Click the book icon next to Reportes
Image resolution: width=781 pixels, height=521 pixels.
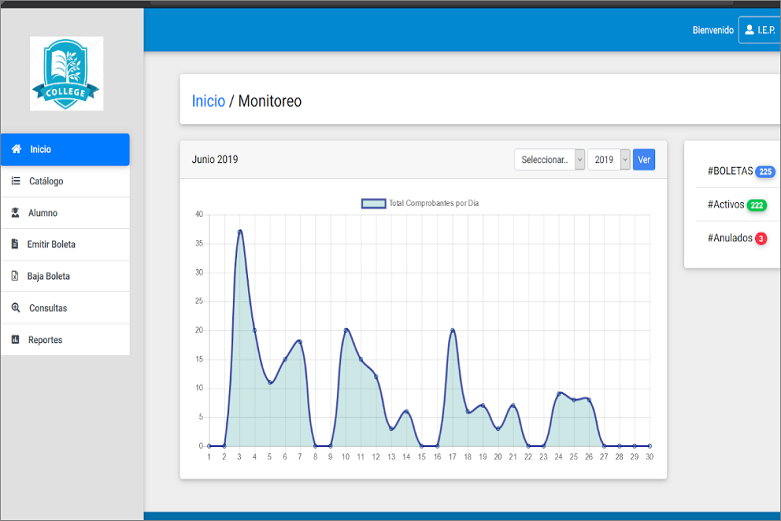tap(16, 340)
